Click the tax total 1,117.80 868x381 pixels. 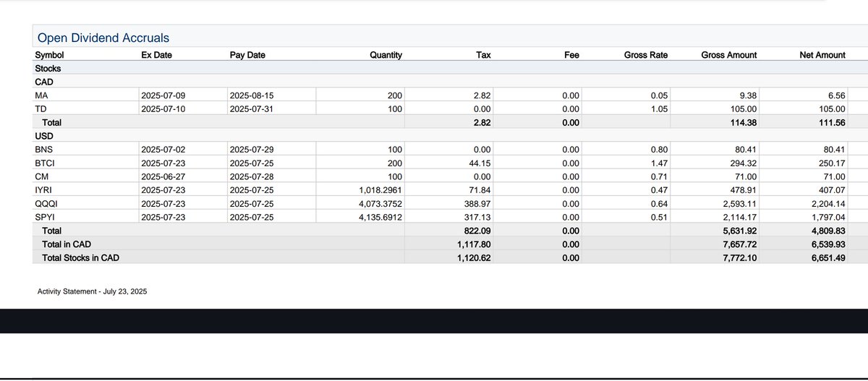pos(475,244)
